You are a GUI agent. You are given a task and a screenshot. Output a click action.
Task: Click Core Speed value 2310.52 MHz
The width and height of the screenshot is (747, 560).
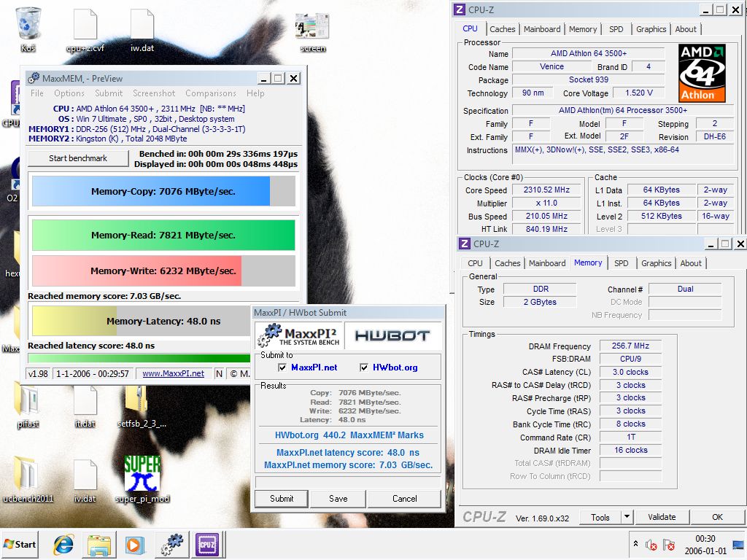(x=546, y=190)
